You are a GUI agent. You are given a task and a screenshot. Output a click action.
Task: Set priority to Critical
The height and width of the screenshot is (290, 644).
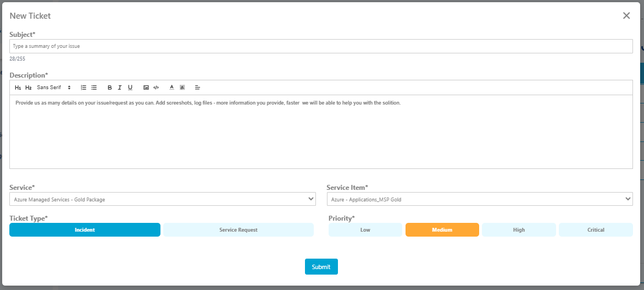point(596,230)
